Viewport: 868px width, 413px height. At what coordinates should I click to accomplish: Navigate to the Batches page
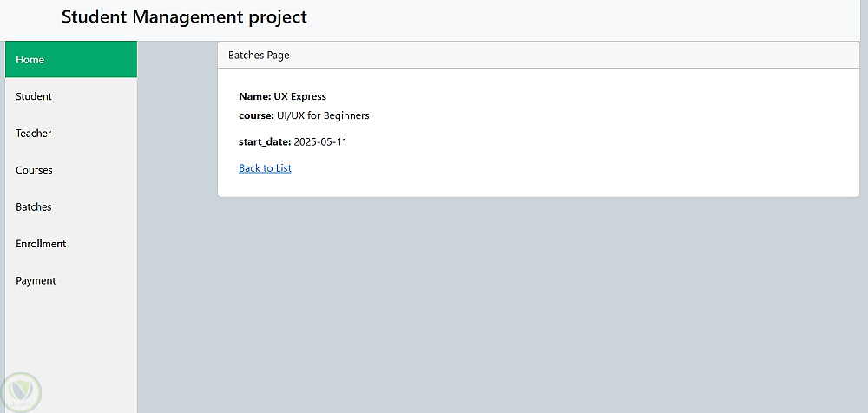pyautogui.click(x=34, y=207)
